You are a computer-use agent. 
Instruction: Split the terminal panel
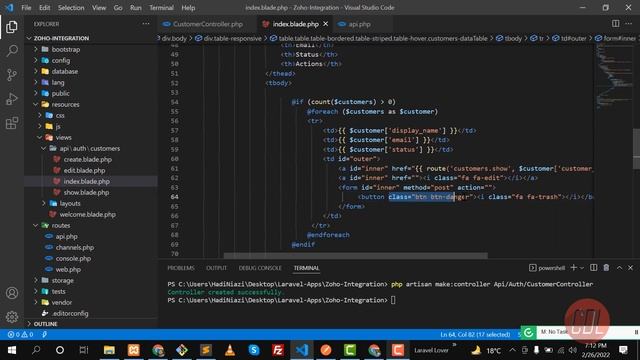coord(593,268)
